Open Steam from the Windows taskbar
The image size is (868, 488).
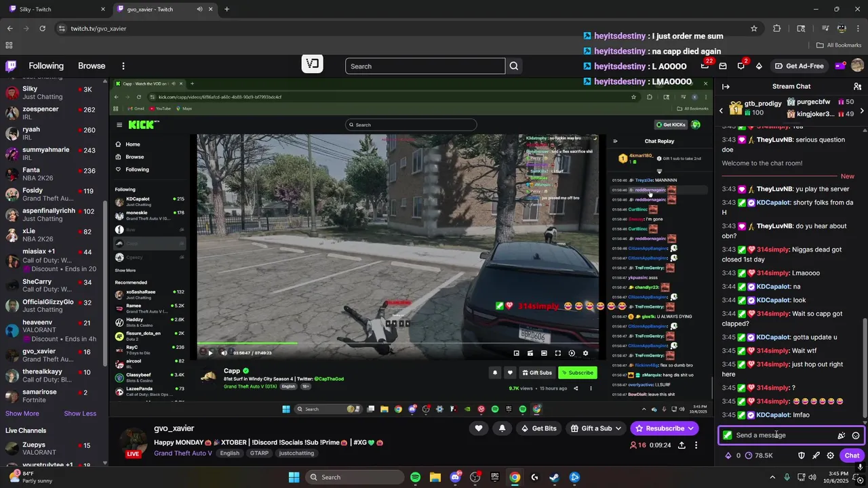[x=555, y=477]
